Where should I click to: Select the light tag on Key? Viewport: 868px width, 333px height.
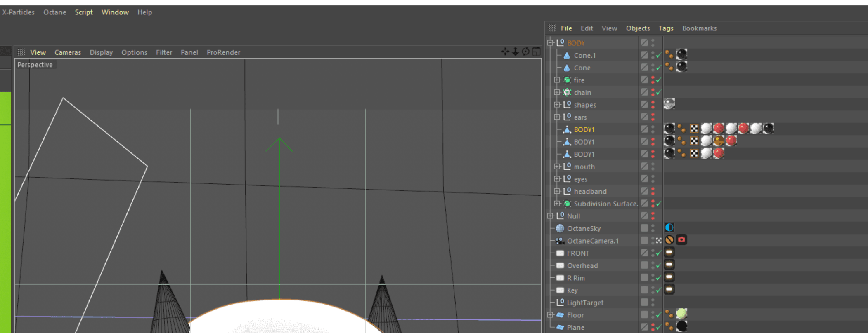[669, 289]
